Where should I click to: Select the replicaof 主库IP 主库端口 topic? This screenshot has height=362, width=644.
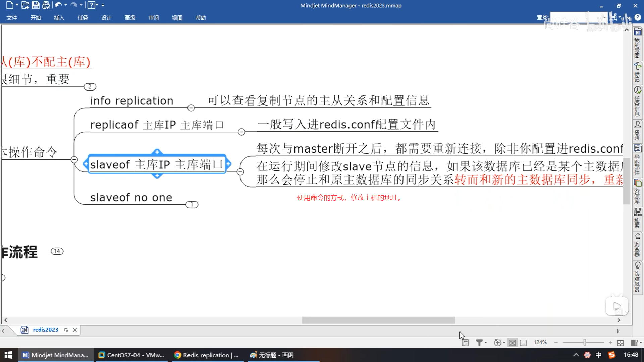tap(157, 125)
